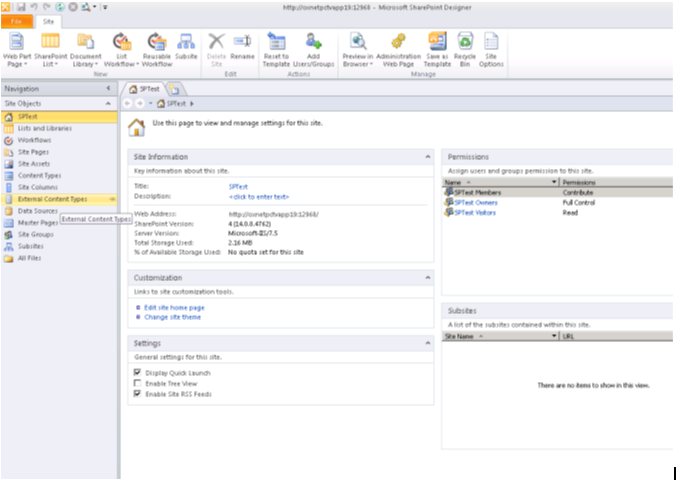Add a new Subsite from ribbon

click(186, 46)
